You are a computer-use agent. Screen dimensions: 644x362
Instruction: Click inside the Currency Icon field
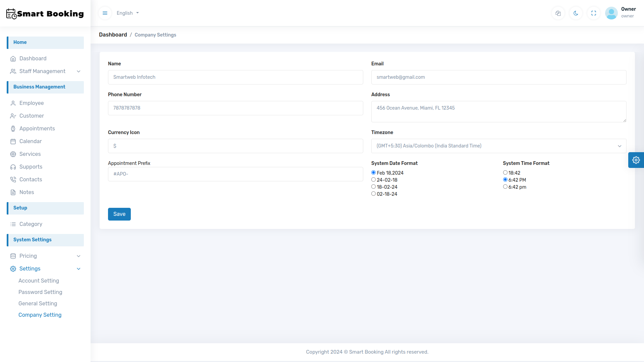tap(235, 146)
